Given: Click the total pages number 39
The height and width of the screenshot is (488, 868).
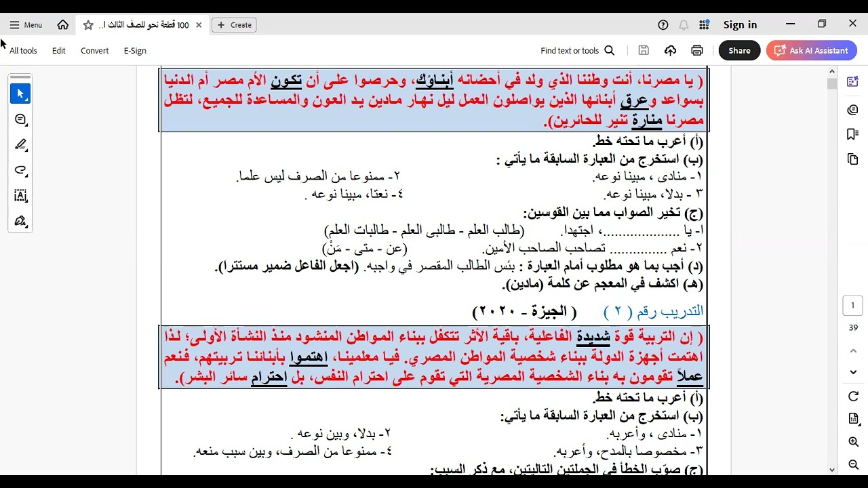Looking at the screenshot, I should pos(853,328).
